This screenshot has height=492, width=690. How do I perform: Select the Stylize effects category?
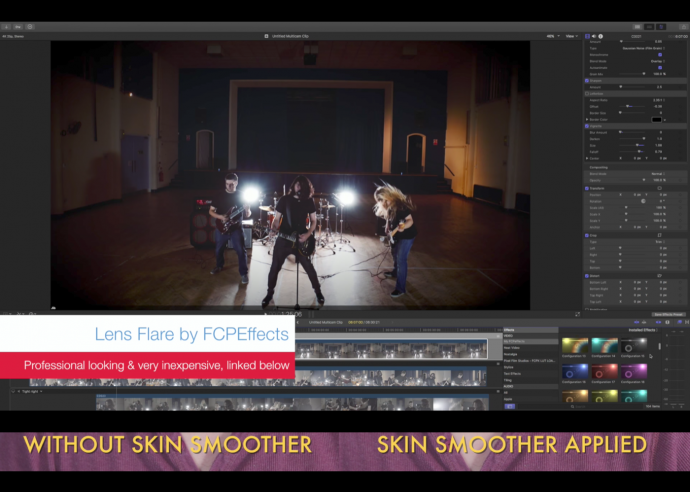click(531, 367)
